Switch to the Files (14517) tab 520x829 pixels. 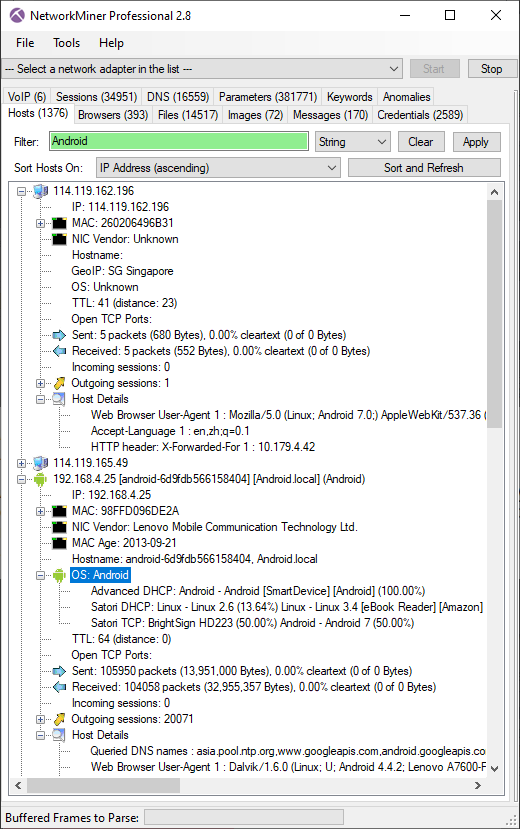click(188, 115)
